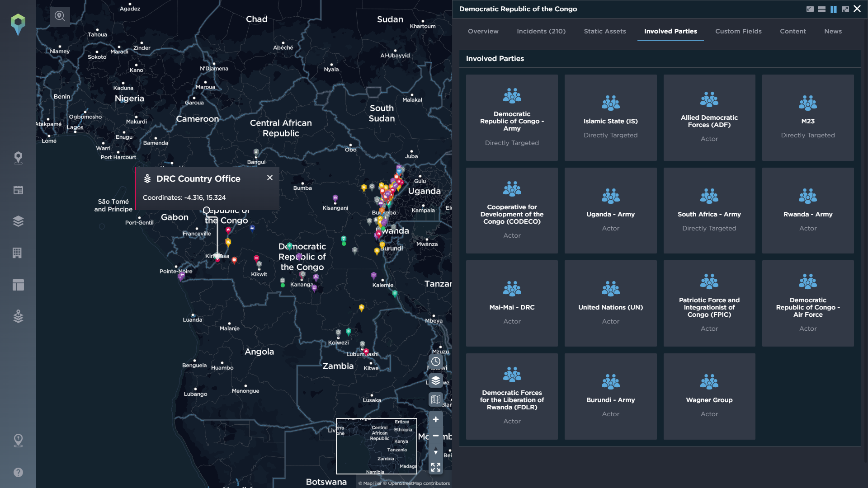The image size is (868, 488).
Task: Click the purple marker above Kalemie
Action: click(373, 276)
